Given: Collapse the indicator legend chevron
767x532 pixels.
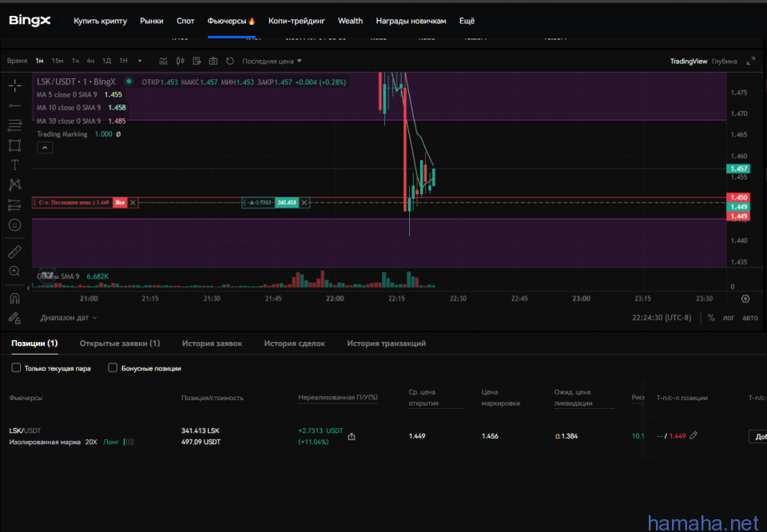Looking at the screenshot, I should click(x=45, y=148).
